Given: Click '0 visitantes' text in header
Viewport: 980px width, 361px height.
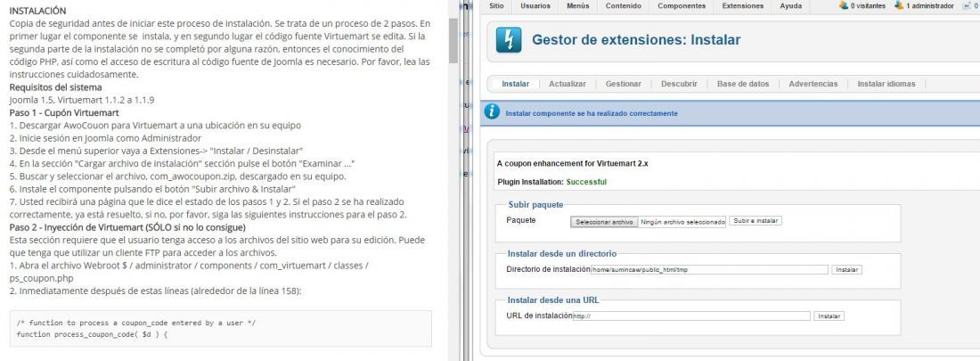Looking at the screenshot, I should tap(868, 5).
